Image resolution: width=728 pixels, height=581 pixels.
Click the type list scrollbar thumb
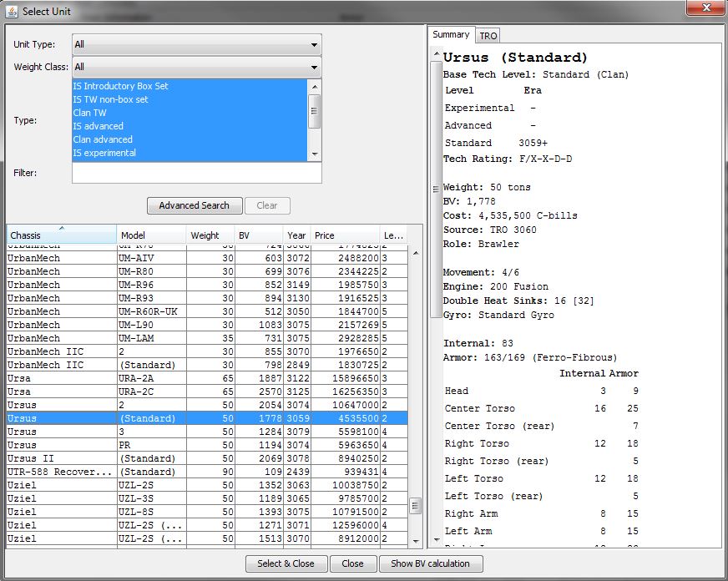[x=315, y=111]
